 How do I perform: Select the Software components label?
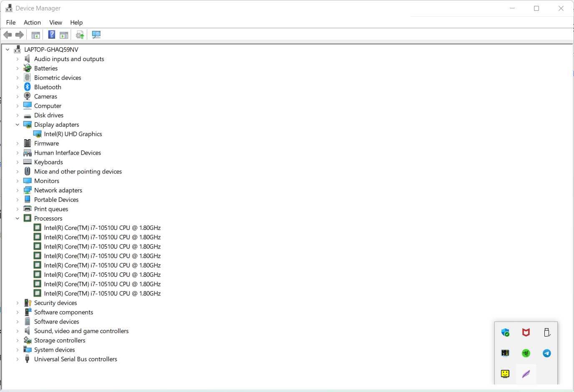pos(63,312)
